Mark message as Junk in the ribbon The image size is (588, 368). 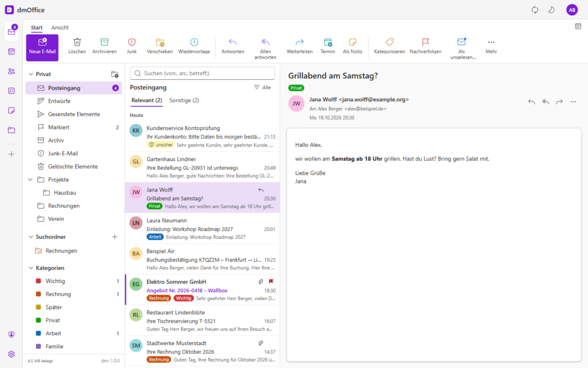tap(131, 47)
